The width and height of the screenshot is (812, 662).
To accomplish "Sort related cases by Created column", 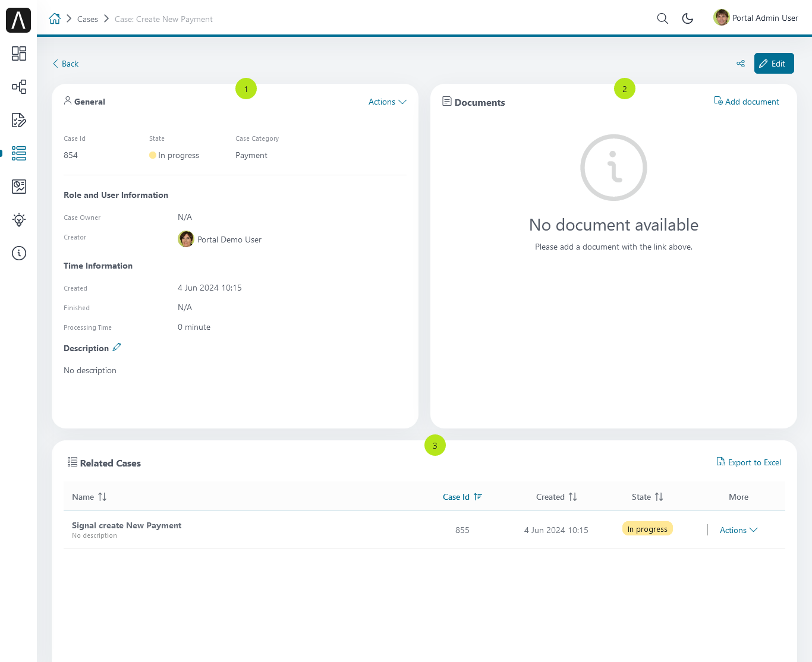I will (556, 497).
